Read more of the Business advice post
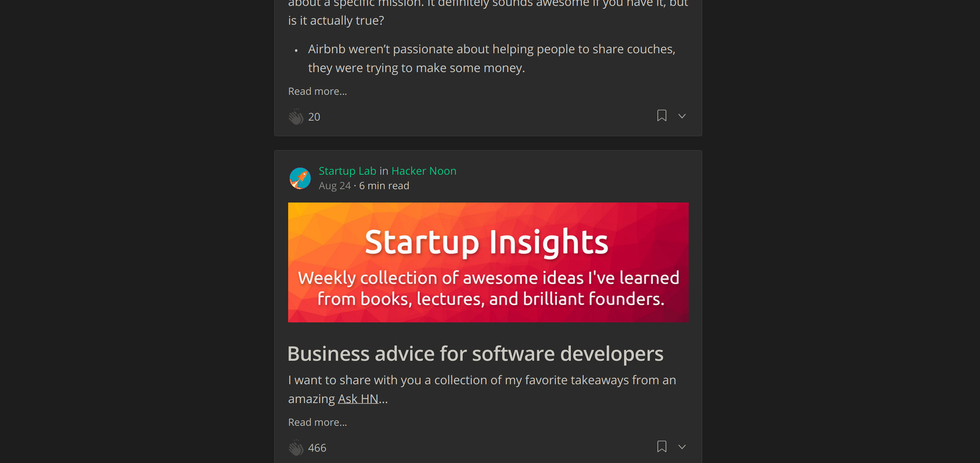Image resolution: width=980 pixels, height=463 pixels. point(317,422)
